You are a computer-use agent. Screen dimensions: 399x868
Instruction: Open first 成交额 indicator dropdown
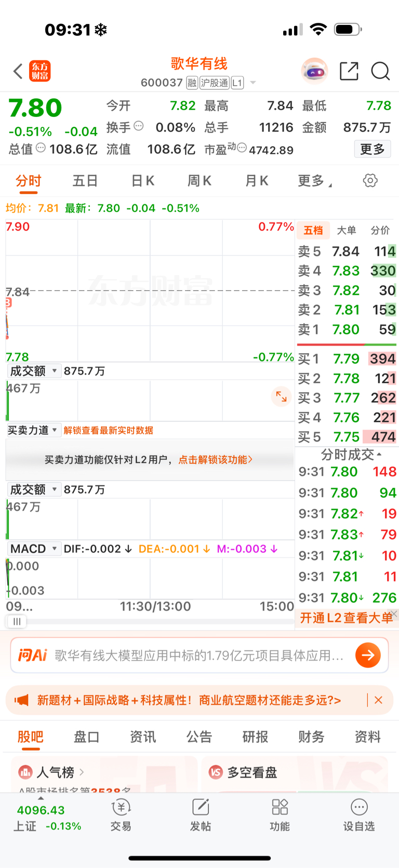[x=33, y=371]
